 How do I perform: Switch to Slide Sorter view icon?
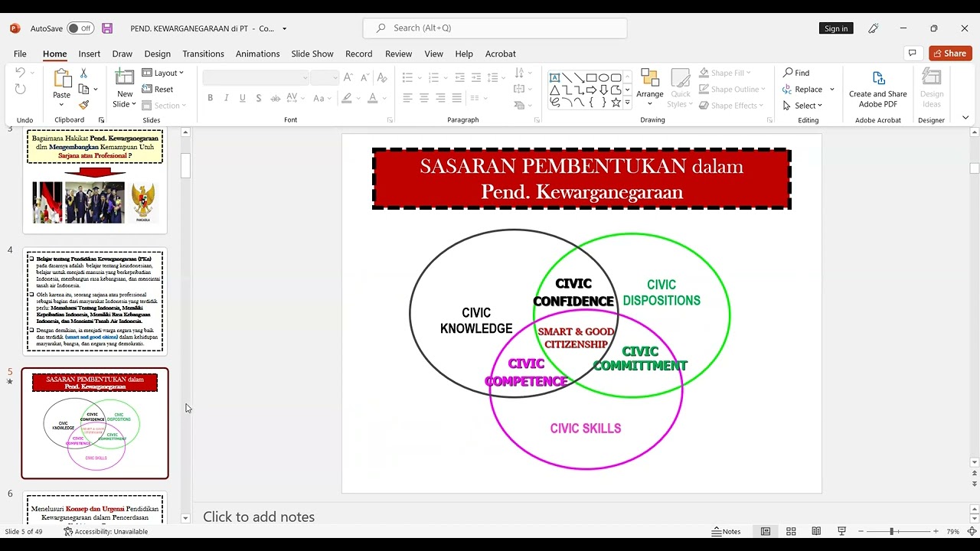791,531
